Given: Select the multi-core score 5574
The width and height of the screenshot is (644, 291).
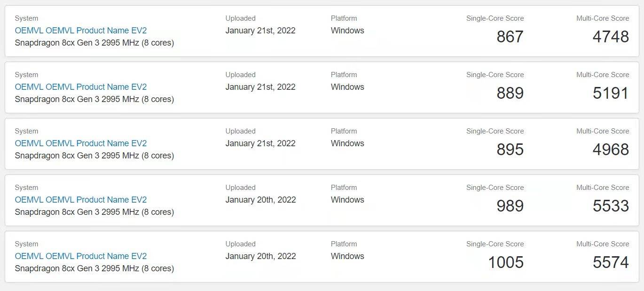Looking at the screenshot, I should (x=611, y=262).
